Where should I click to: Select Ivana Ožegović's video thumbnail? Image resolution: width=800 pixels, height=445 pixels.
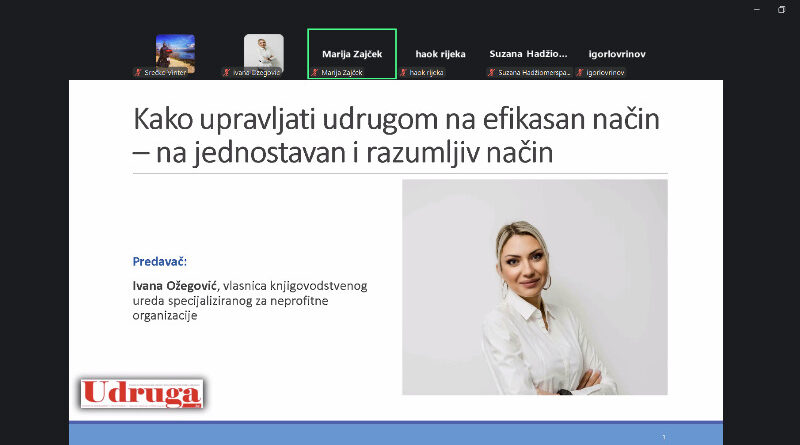[x=264, y=51]
